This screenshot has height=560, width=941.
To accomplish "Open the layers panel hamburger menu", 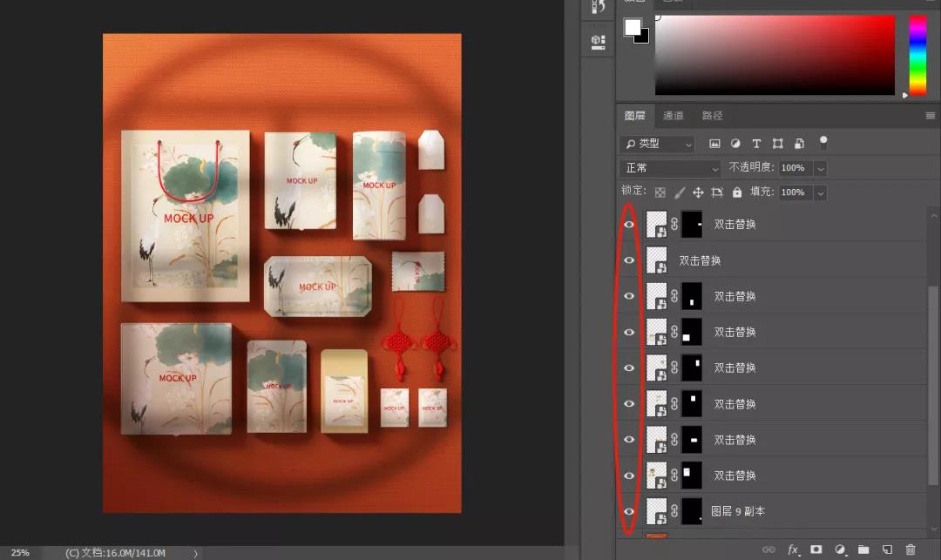I will point(930,116).
